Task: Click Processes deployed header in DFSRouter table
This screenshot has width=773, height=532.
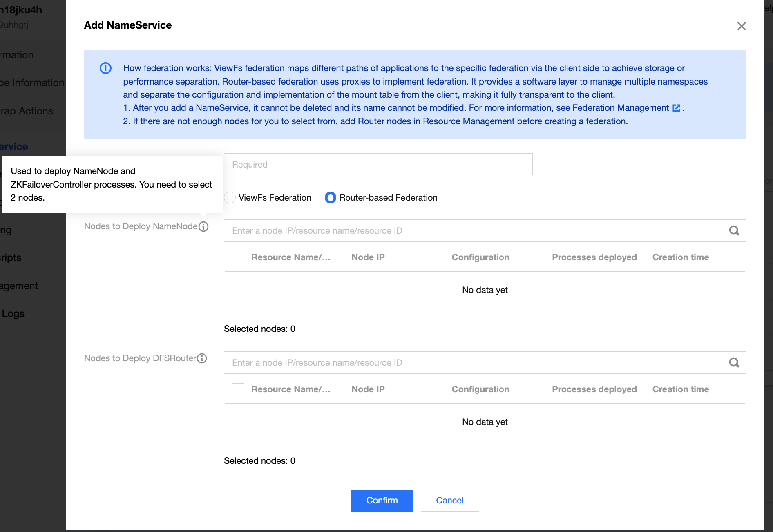Action: (594, 389)
